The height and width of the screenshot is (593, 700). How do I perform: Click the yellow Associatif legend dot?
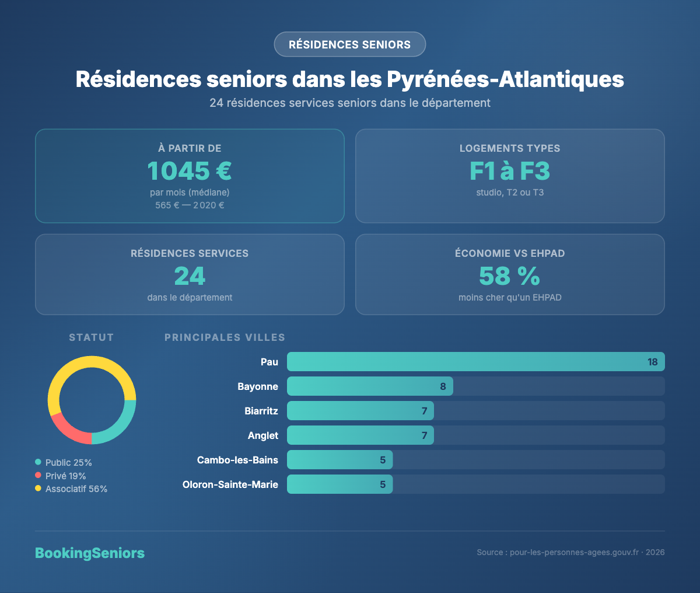tap(38, 489)
